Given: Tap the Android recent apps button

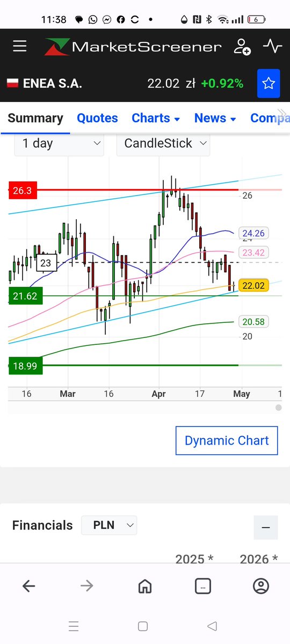Looking at the screenshot, I should coord(74,626).
